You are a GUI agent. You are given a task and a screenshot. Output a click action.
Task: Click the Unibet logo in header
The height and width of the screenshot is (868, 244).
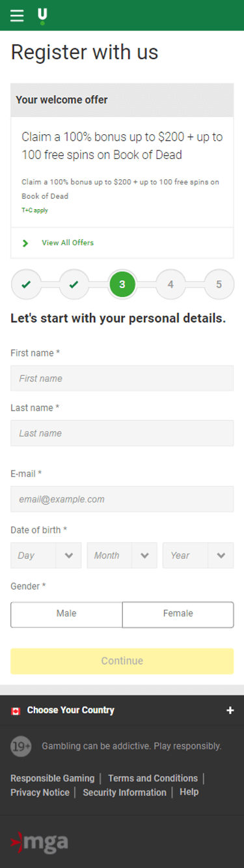pyautogui.click(x=42, y=16)
